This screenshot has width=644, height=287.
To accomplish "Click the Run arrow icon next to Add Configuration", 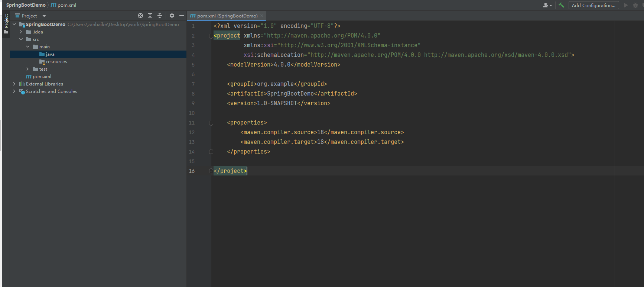I will coord(626,5).
